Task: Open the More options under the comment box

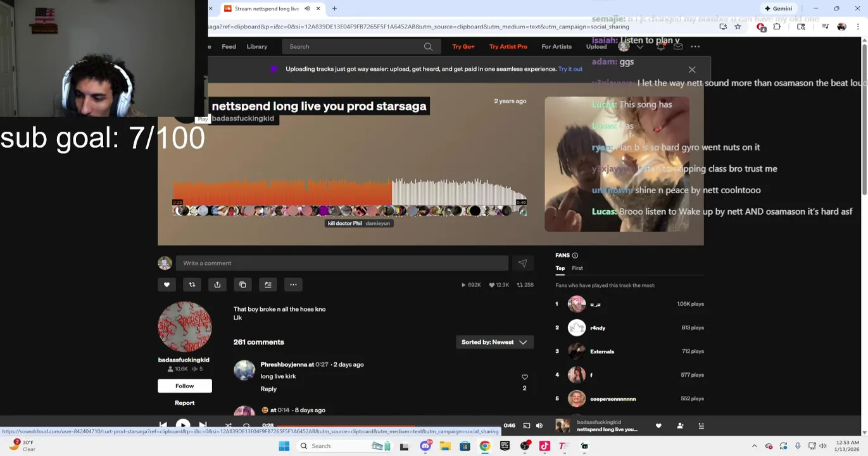Action: pos(293,285)
